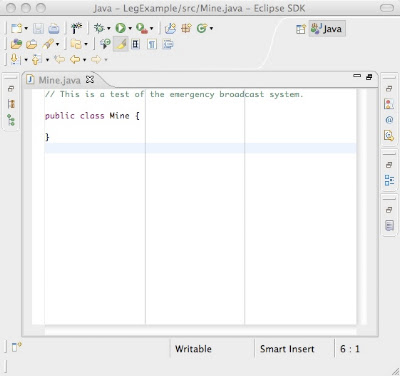Click the 6 : 1 cursor position

click(x=350, y=349)
